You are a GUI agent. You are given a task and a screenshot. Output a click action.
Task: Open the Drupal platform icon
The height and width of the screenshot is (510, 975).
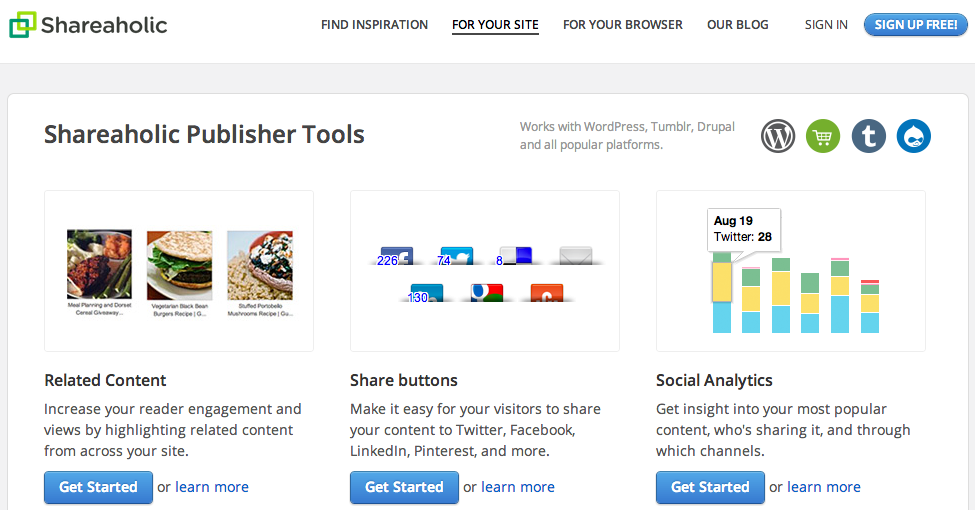click(914, 136)
